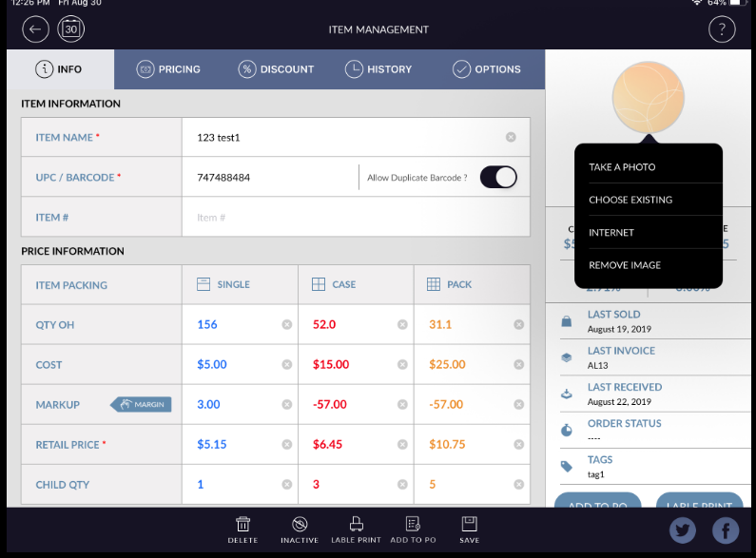Open the Facebook icon
Screen dimensions: 756x558
[x=726, y=530]
